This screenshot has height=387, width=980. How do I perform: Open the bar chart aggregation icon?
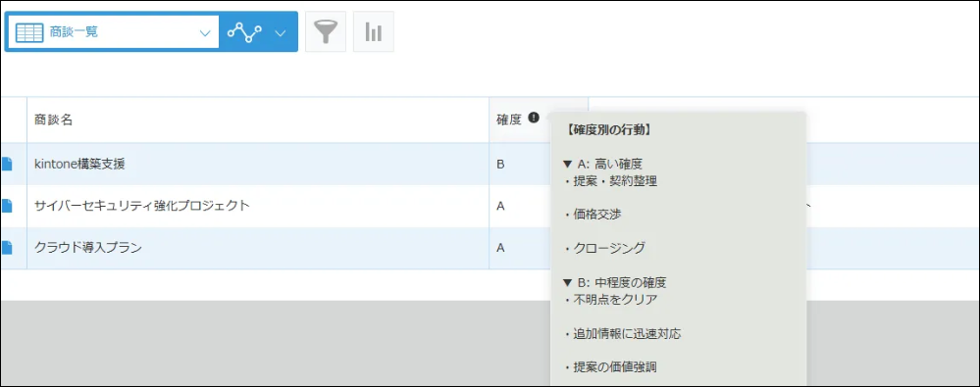(374, 31)
